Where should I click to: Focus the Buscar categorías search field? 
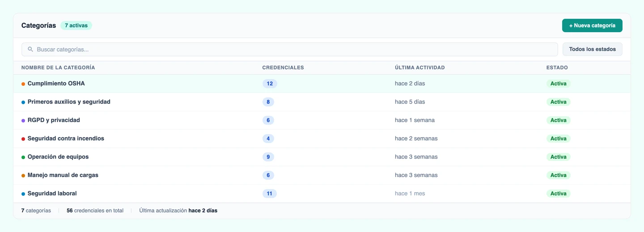click(290, 49)
